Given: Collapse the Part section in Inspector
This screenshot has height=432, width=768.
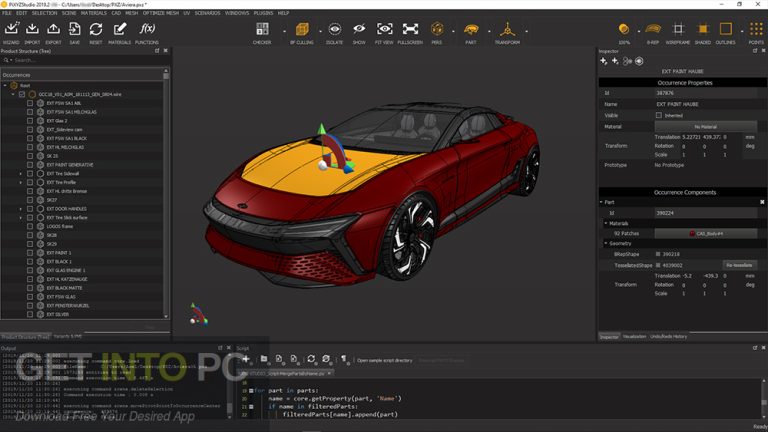Looking at the screenshot, I should [x=603, y=202].
